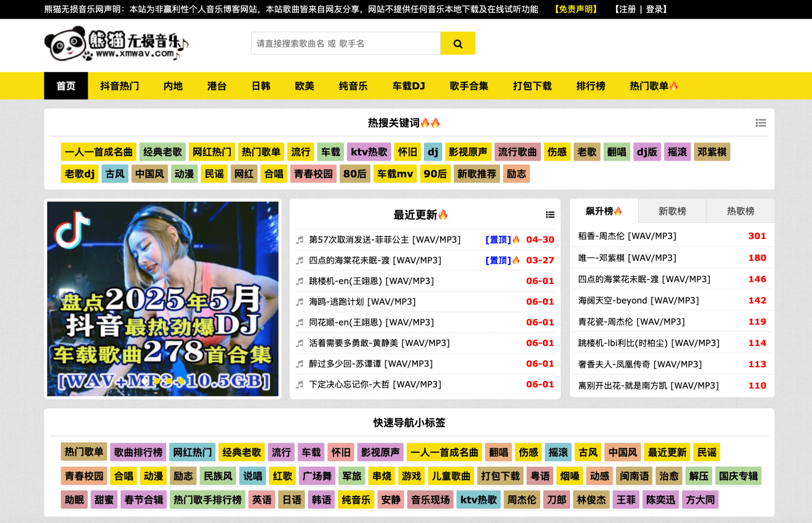Click the 新歌推荐 hot keyword tag

point(477,174)
